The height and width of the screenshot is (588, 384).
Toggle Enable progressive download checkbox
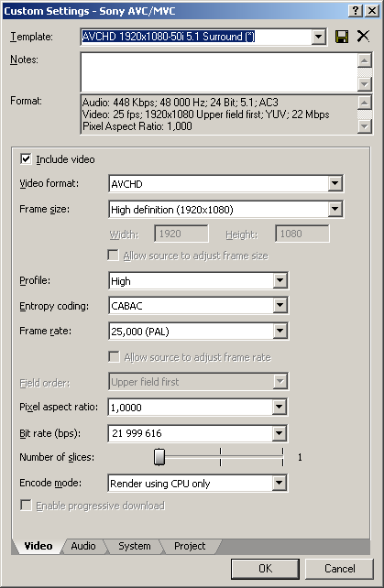point(26,506)
